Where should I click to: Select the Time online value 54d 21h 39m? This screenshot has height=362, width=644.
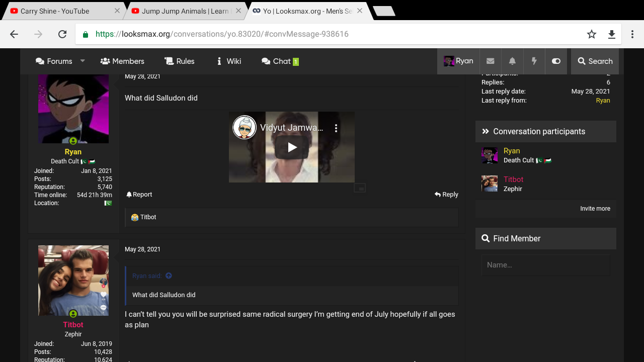95,195
